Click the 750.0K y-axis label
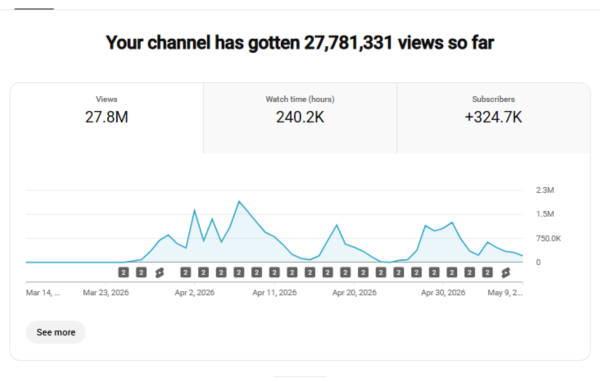The image size is (600, 383). coord(548,238)
